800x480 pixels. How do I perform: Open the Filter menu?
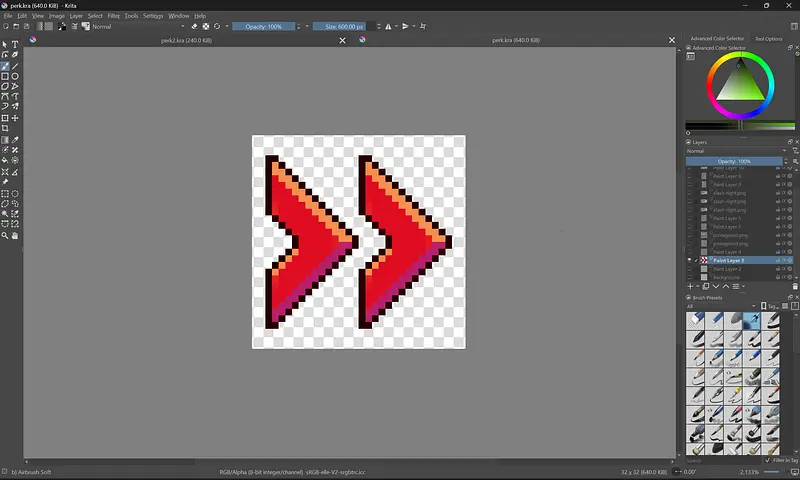pos(114,16)
